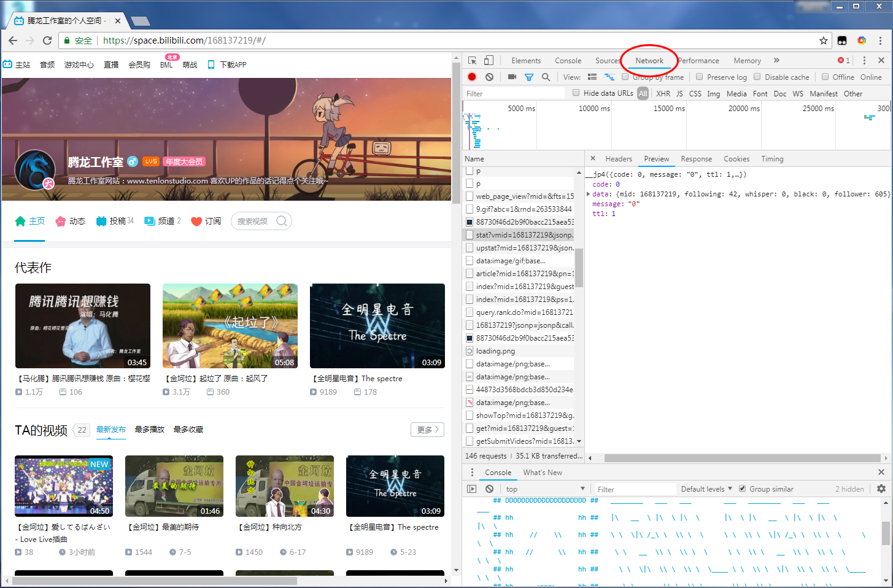Tick the checkbox next to query.rank.do request
Screen dimensions: 893x588
(470, 312)
